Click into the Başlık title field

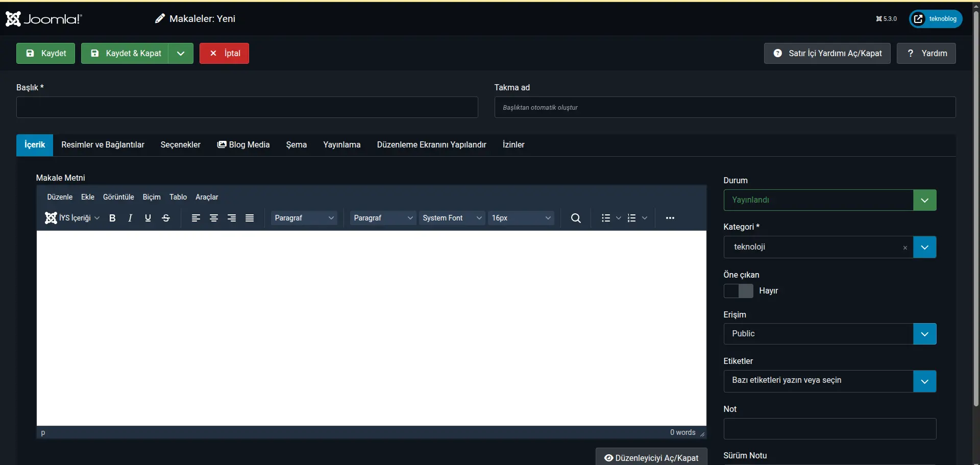[x=247, y=107]
